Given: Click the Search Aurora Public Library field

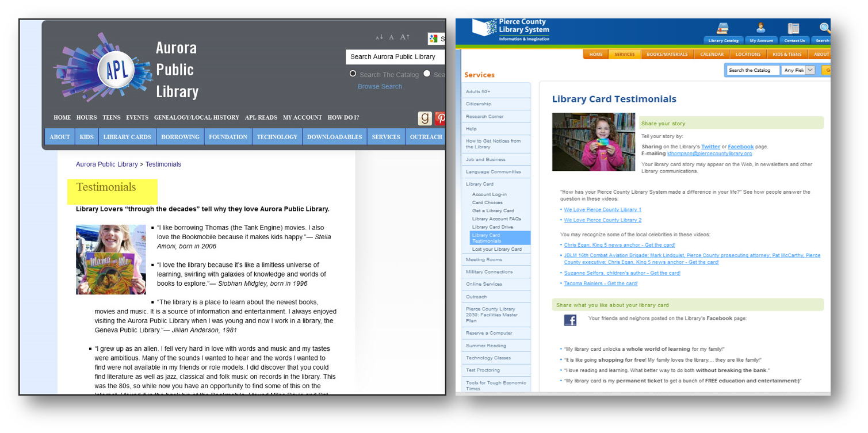Looking at the screenshot, I should 395,57.
